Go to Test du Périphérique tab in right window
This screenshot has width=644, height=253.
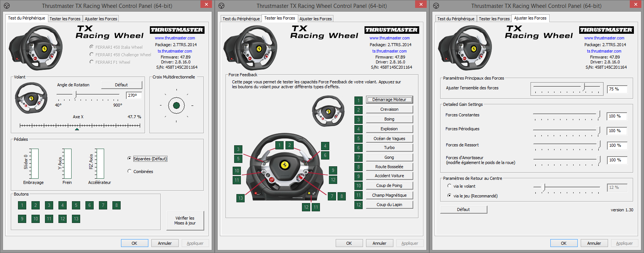pos(456,19)
